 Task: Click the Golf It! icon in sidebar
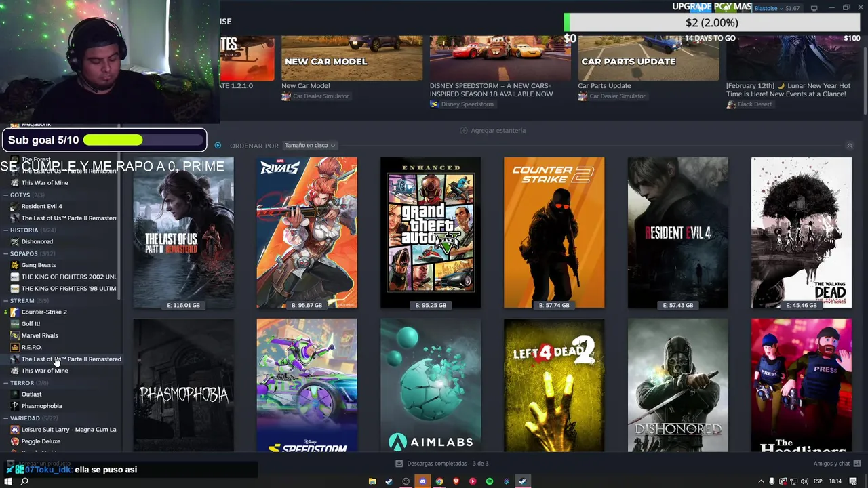coord(15,324)
